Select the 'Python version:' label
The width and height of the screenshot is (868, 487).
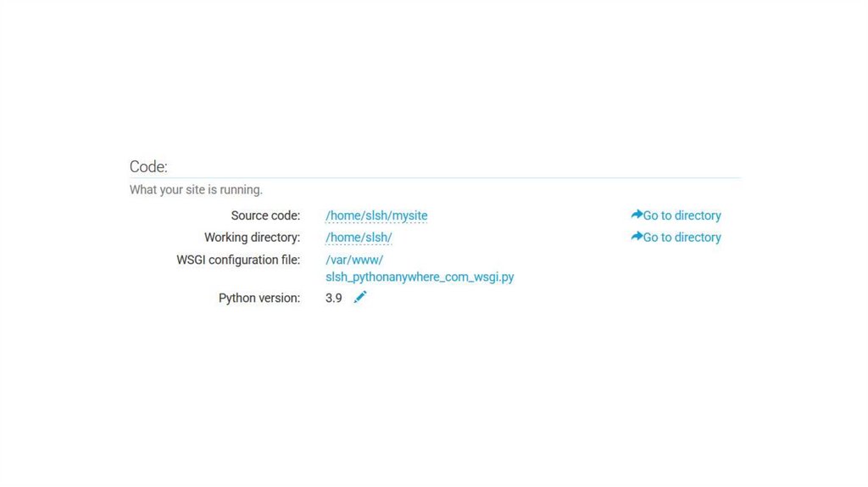click(259, 298)
